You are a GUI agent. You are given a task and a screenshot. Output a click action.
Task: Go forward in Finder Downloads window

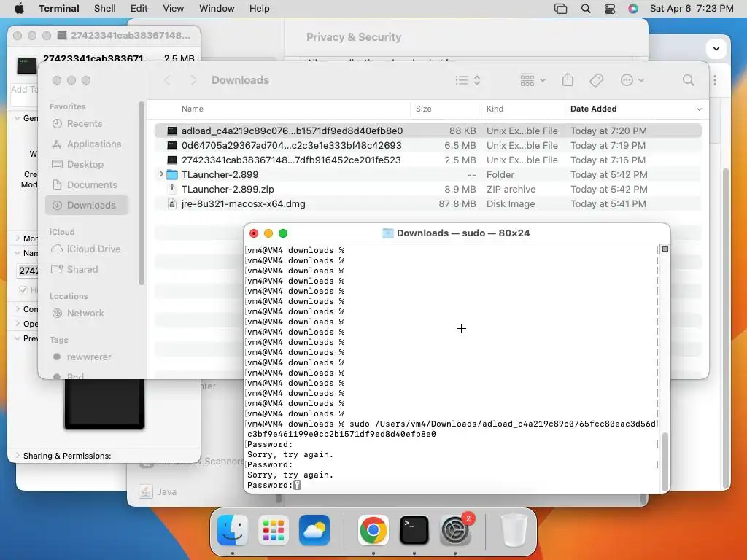[x=193, y=80]
